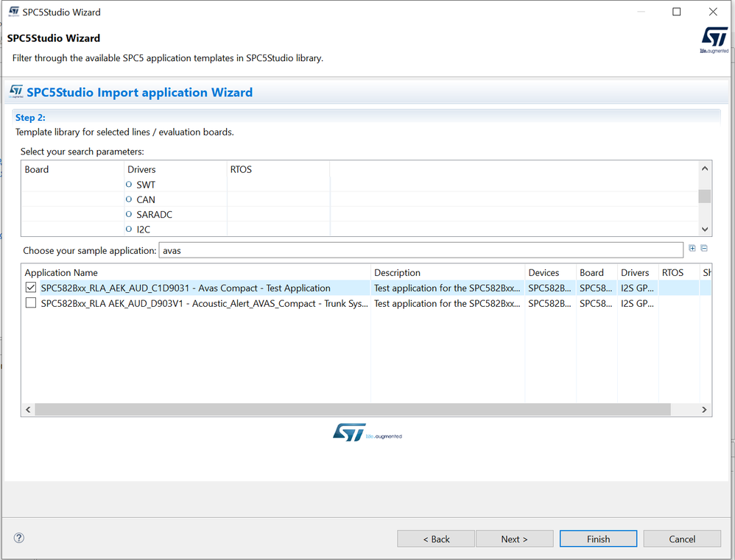Click the Application Name column header
The image size is (735, 560).
(x=195, y=272)
